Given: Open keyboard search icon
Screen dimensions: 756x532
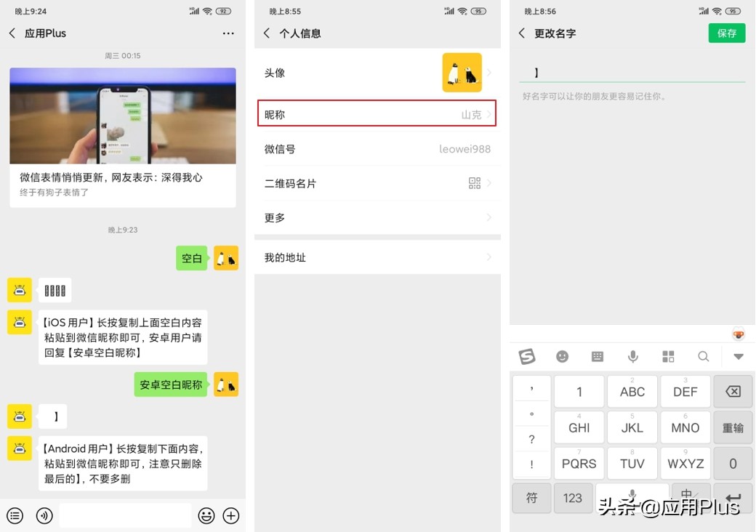Looking at the screenshot, I should pyautogui.click(x=704, y=357).
